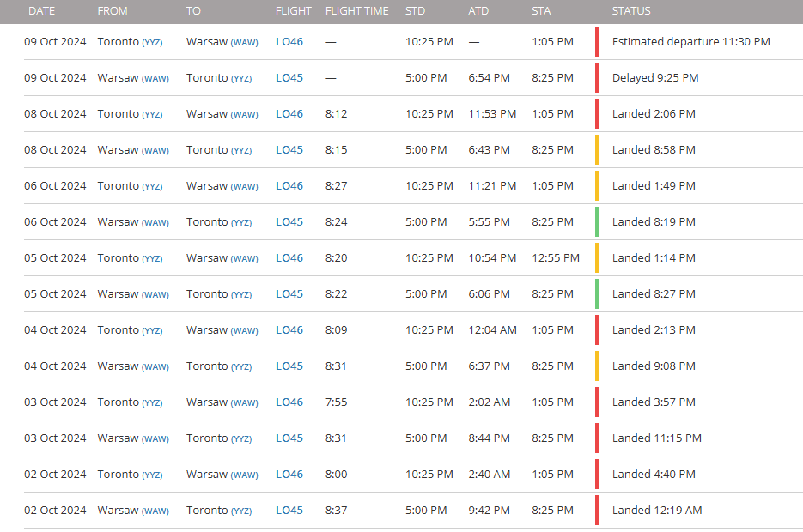Click 'Landed 1:14 PM' status
The image size is (803, 532).
pyautogui.click(x=654, y=257)
